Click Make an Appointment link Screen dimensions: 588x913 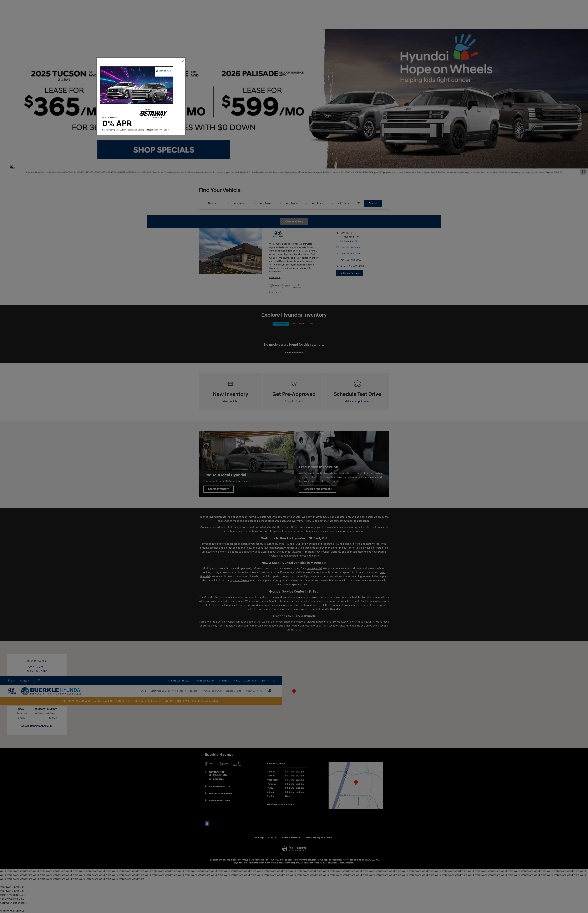tap(357, 402)
